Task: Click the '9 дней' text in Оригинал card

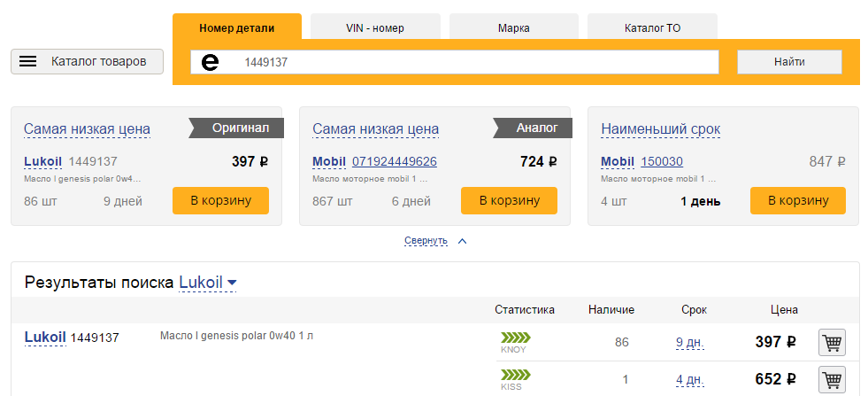Action: [123, 201]
